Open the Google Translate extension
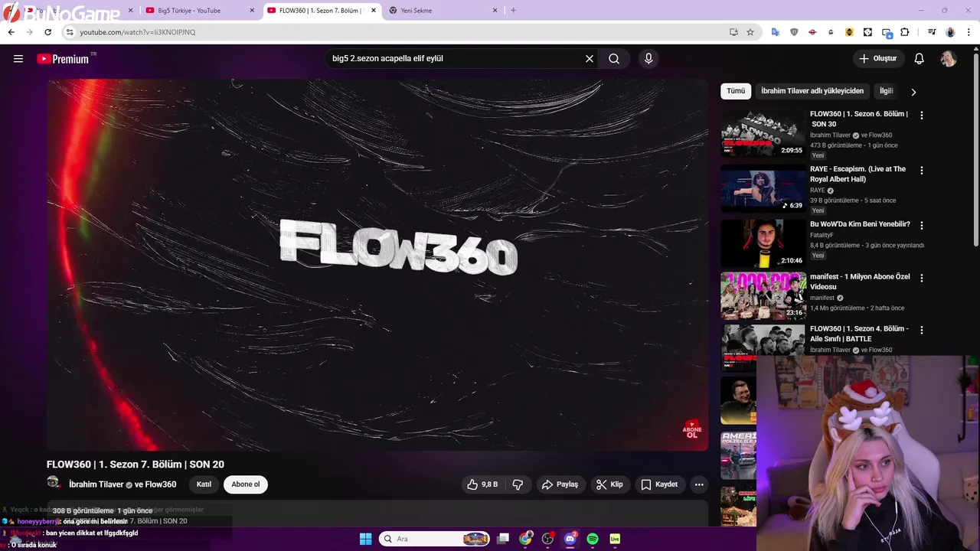980x551 pixels. click(x=776, y=32)
